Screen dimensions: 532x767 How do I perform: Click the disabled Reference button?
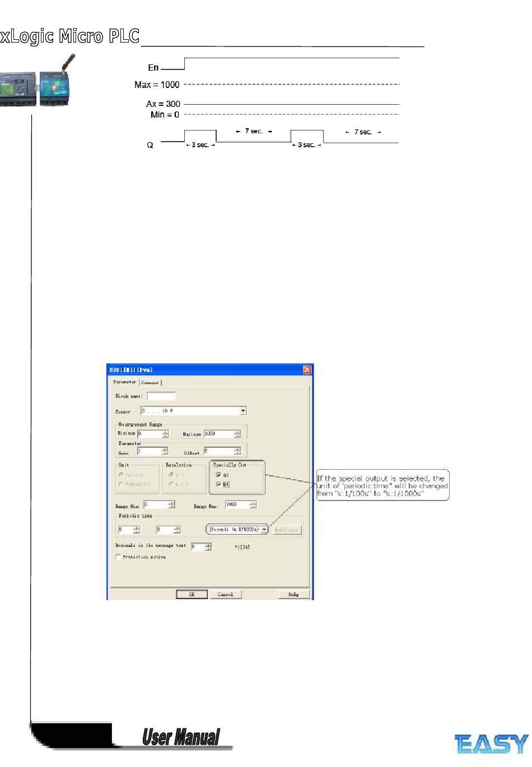point(287,529)
